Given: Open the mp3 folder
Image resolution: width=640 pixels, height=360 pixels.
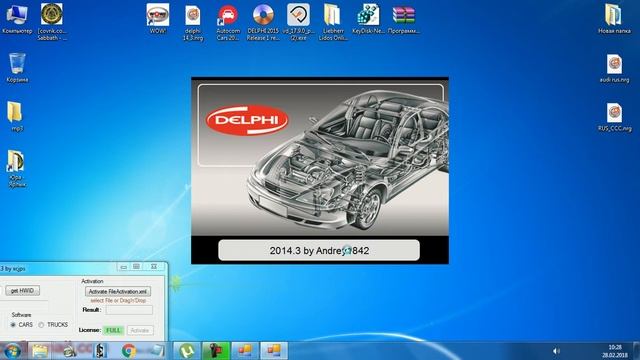Looking at the screenshot, I should (x=17, y=117).
